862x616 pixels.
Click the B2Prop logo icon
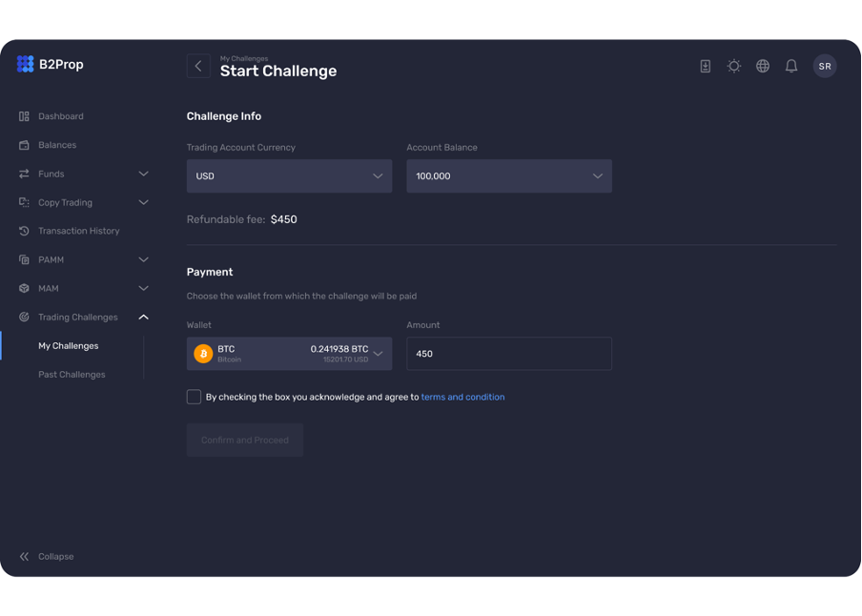(26, 64)
